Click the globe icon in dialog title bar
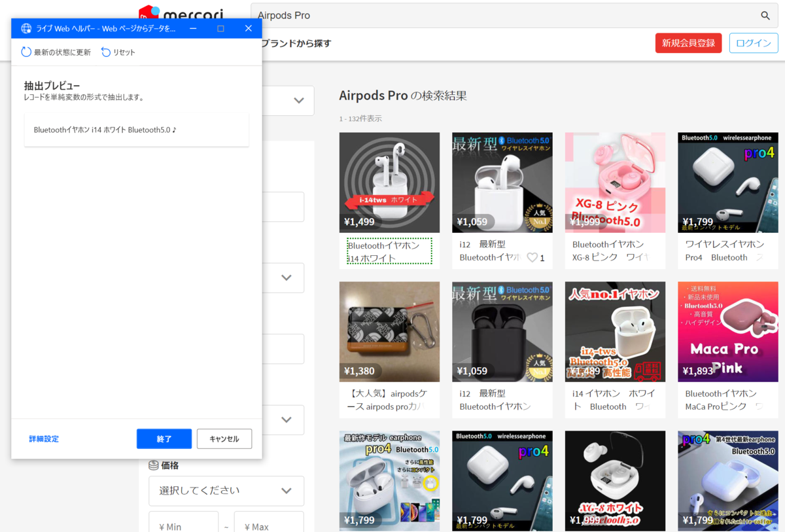This screenshot has height=532, width=785. (x=26, y=28)
